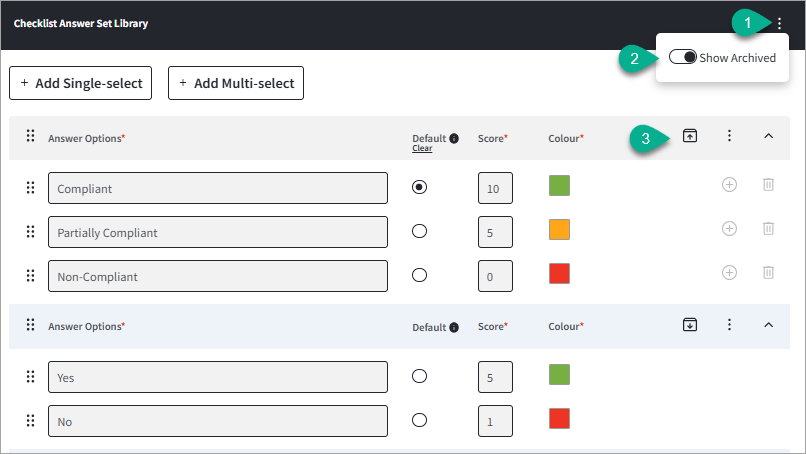806x454 pixels.
Task: Grab drag handle of first answer set header
Action: click(x=30, y=136)
